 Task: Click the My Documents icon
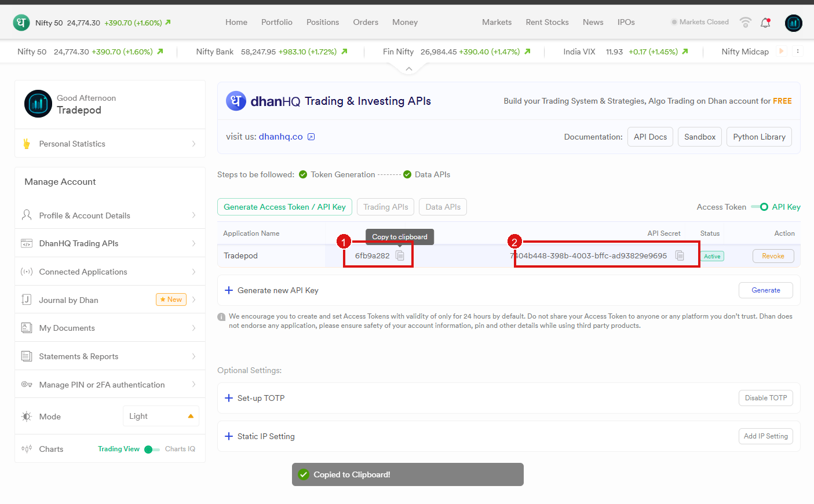pos(27,328)
